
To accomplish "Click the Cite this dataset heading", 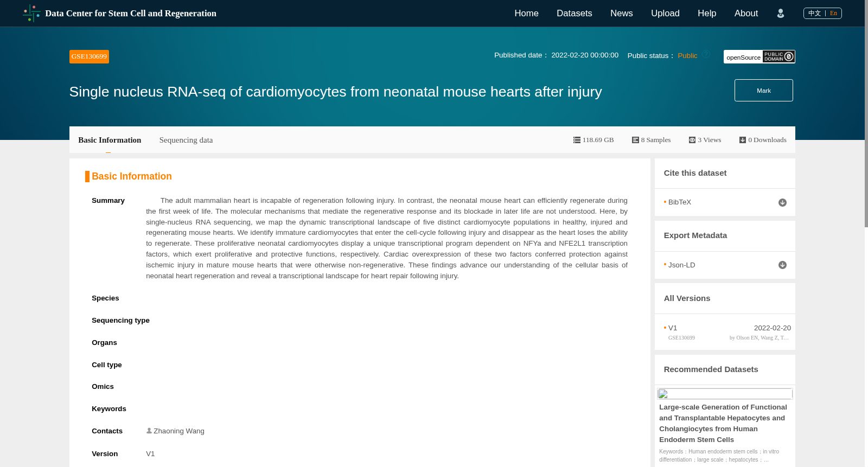I will [x=695, y=173].
